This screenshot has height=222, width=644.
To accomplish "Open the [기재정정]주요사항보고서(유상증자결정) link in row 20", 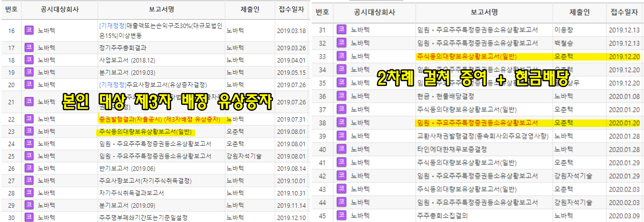I will [153, 85].
